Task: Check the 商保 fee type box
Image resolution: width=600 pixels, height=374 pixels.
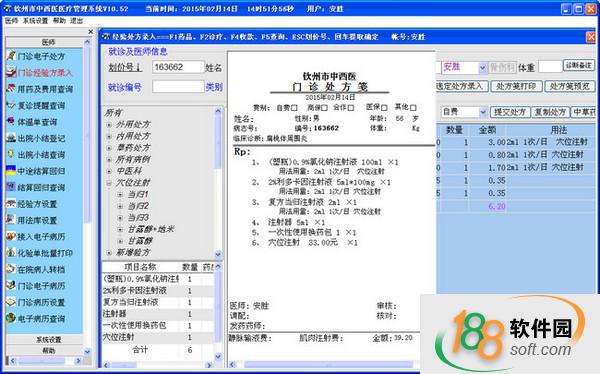Action: pyautogui.click(x=324, y=108)
